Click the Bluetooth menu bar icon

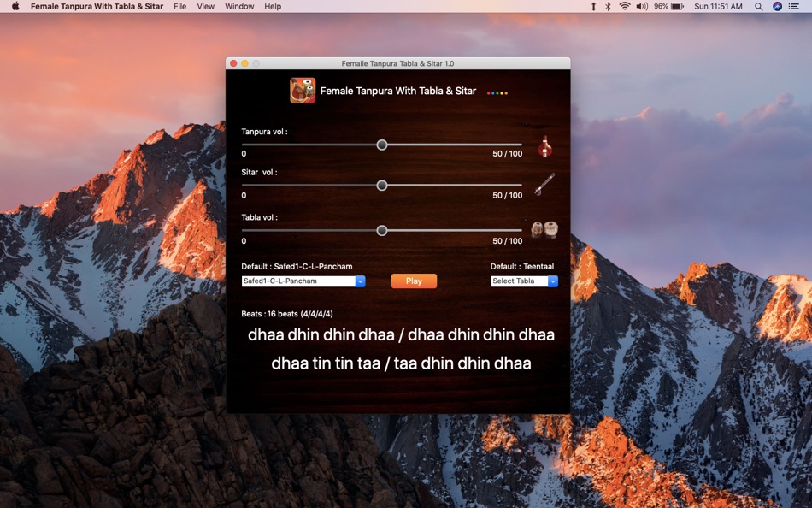tap(609, 6)
